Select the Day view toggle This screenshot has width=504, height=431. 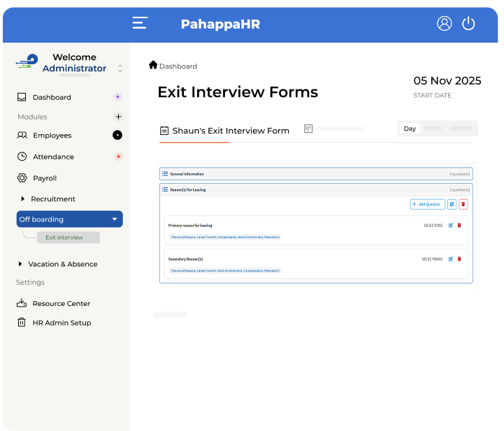(x=410, y=129)
